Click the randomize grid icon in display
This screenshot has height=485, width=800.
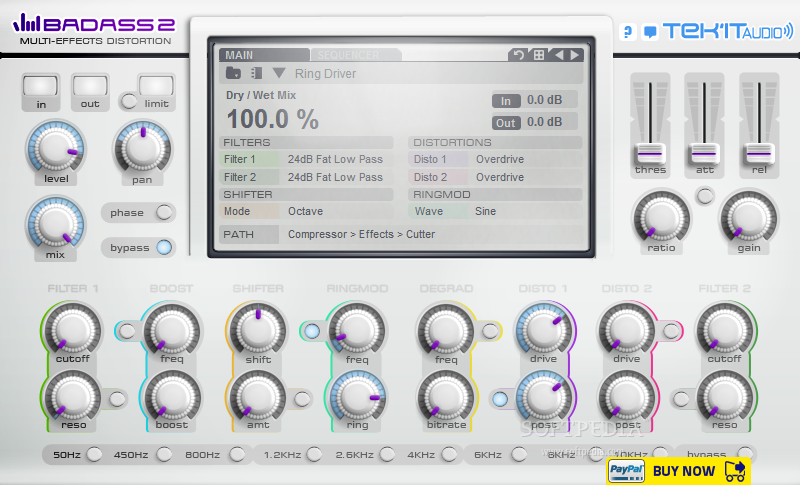tap(539, 55)
